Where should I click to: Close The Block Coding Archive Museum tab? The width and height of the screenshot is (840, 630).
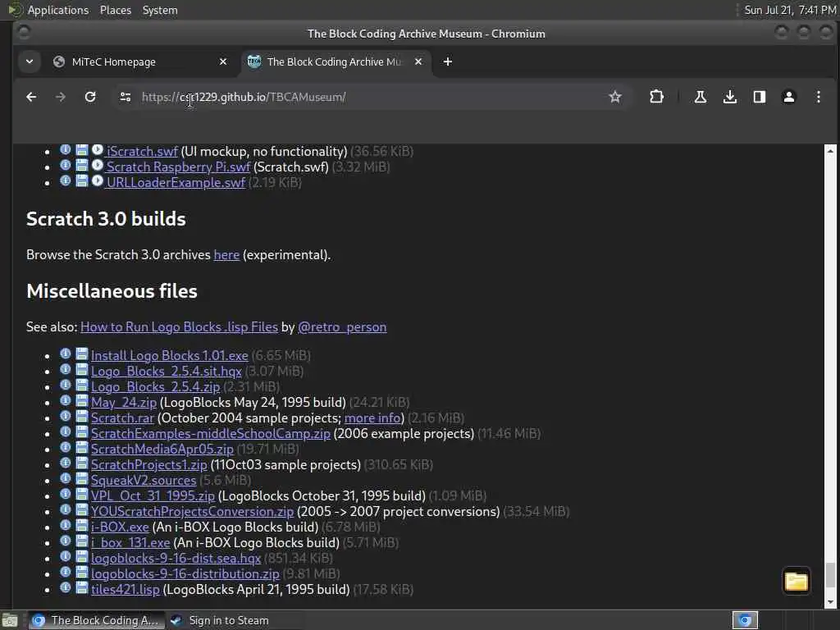[x=418, y=62]
